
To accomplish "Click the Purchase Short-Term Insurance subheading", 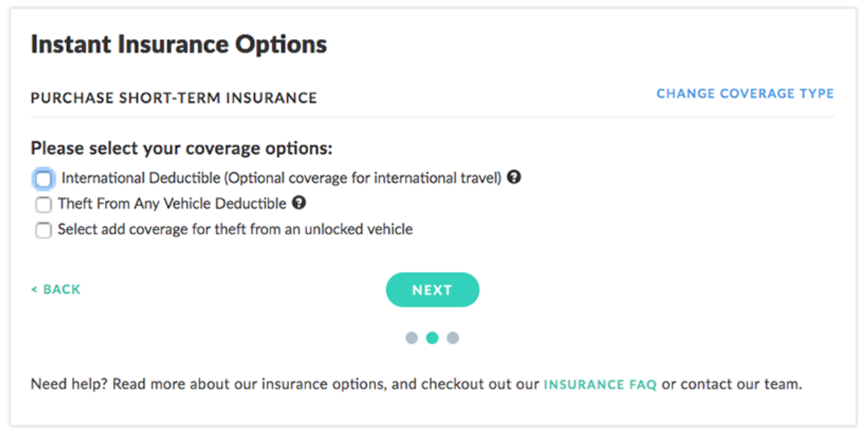I will point(173,98).
